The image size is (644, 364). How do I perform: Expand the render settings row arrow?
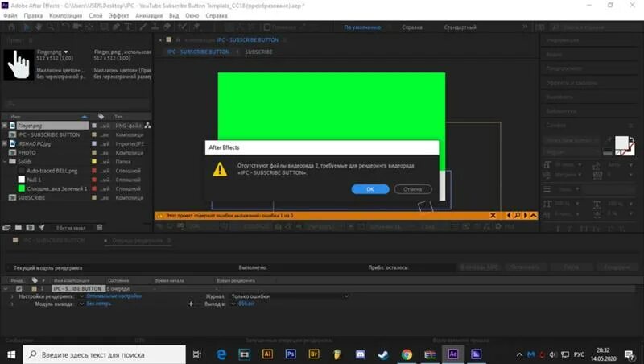(12, 296)
